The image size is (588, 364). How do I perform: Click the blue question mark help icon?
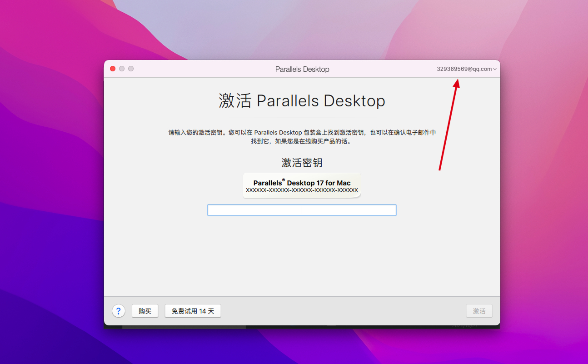[x=119, y=311]
